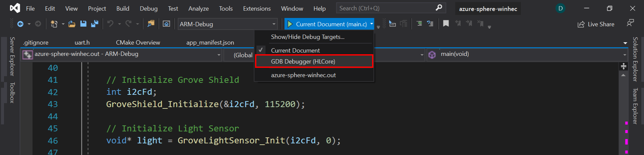
Task: Click the Find in Files icon
Action: point(151,24)
